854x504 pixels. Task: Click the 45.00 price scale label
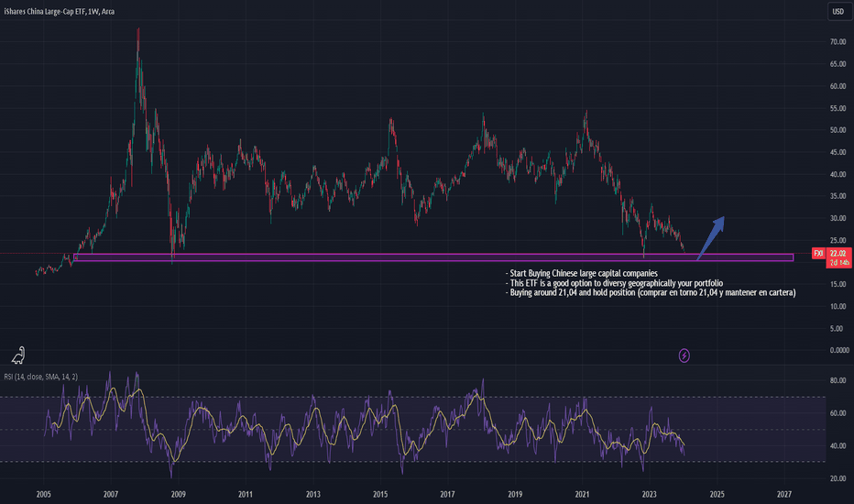click(x=838, y=152)
